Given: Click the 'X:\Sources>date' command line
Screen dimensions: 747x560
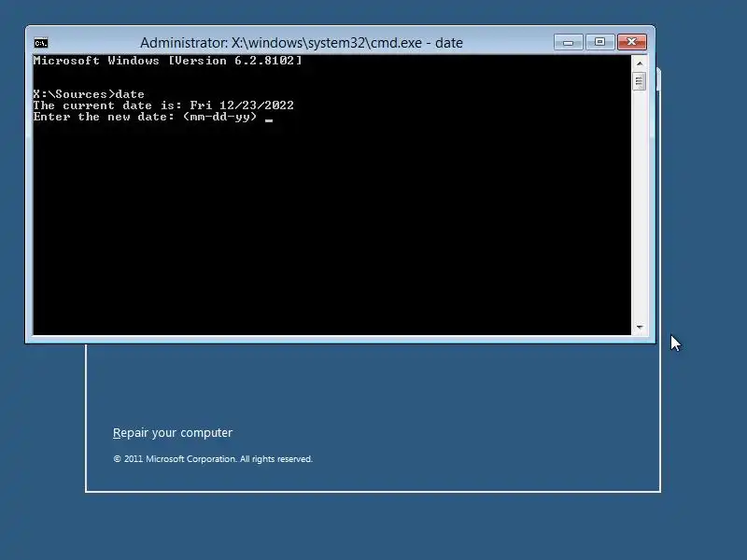Looking at the screenshot, I should pos(89,94).
